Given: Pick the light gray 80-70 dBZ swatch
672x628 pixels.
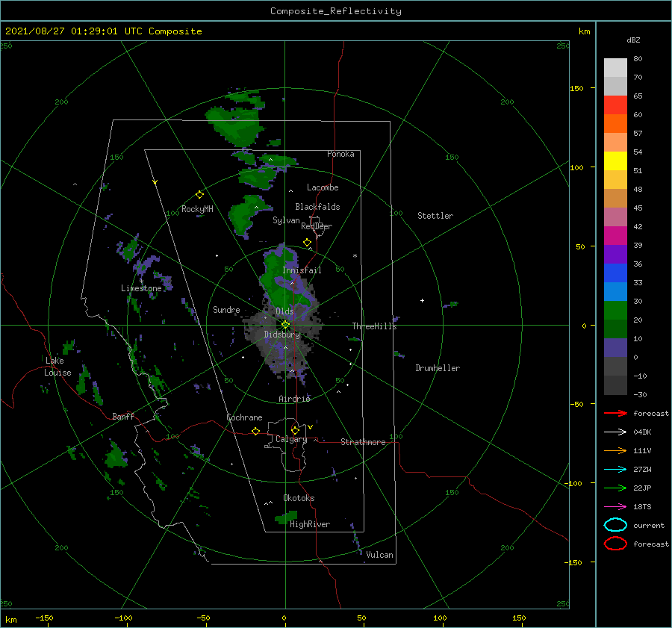Looking at the screenshot, I should tap(615, 68).
